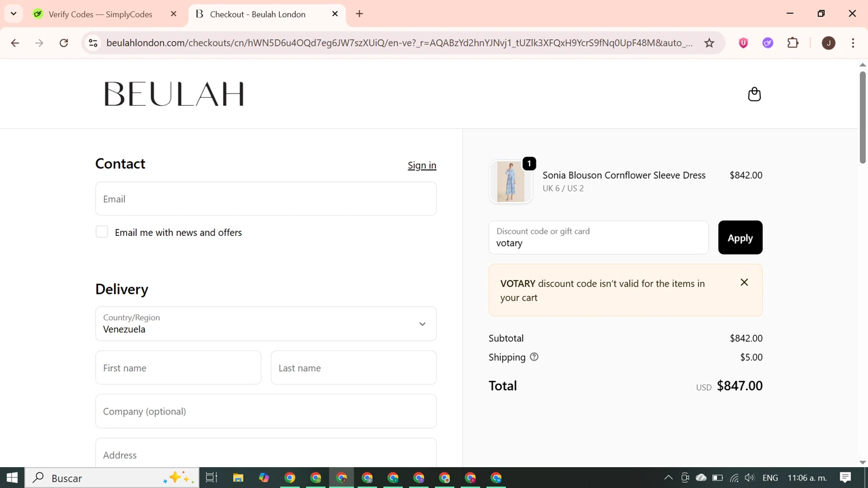
Task: Open the tab search dropdown arrow
Action: (x=13, y=14)
